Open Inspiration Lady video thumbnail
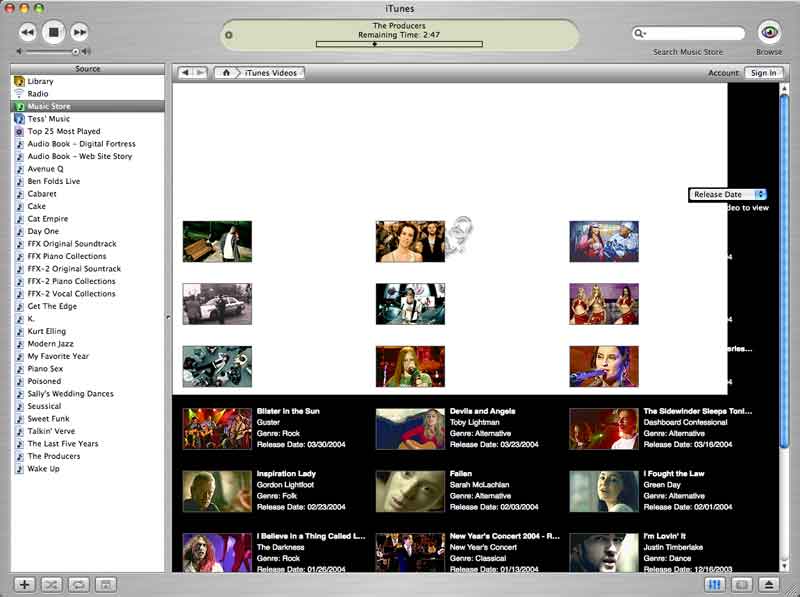 (x=217, y=491)
